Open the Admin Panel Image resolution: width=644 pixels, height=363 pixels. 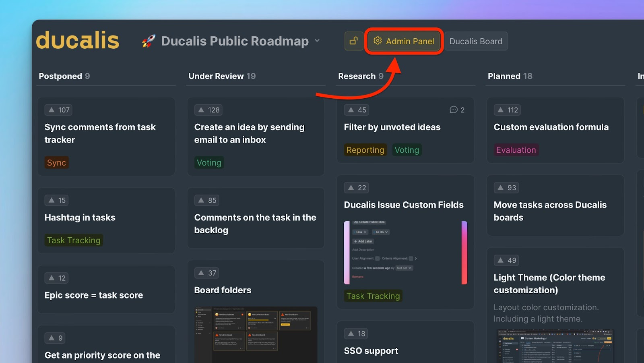pyautogui.click(x=404, y=41)
